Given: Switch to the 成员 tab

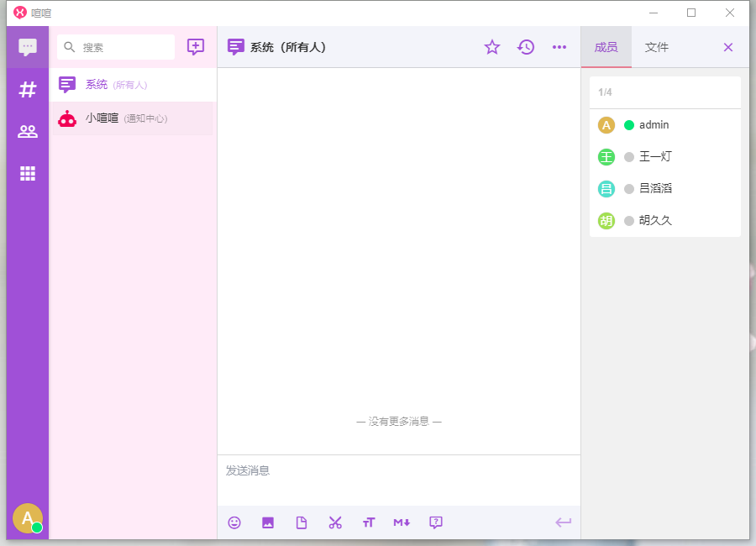Looking at the screenshot, I should (606, 47).
